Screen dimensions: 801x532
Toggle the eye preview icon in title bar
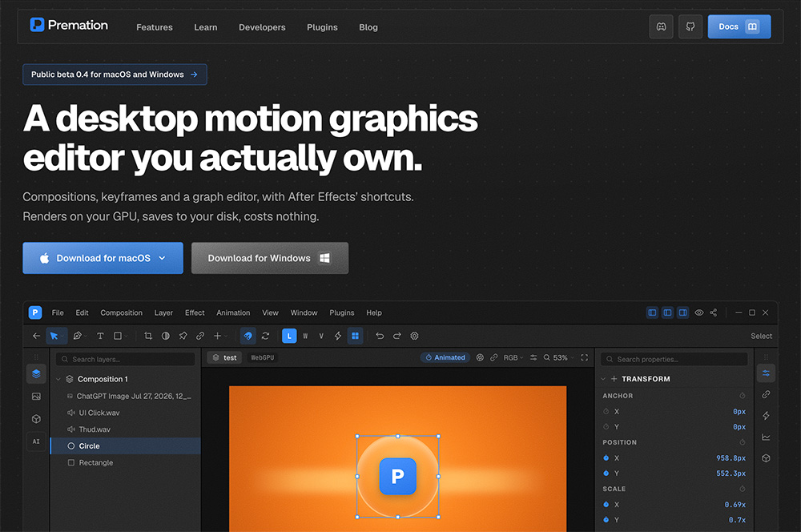698,312
